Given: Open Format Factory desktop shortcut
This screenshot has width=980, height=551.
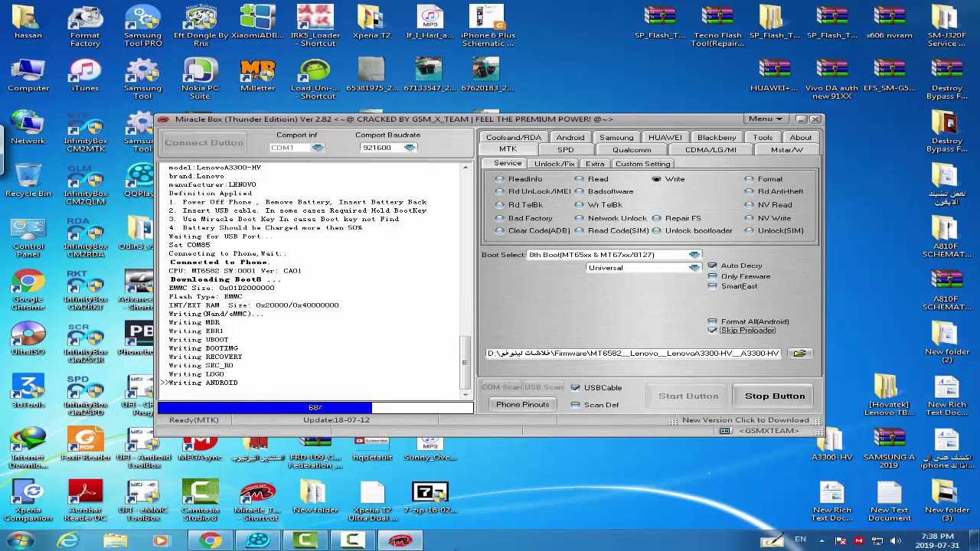Looking at the screenshot, I should point(85,27).
